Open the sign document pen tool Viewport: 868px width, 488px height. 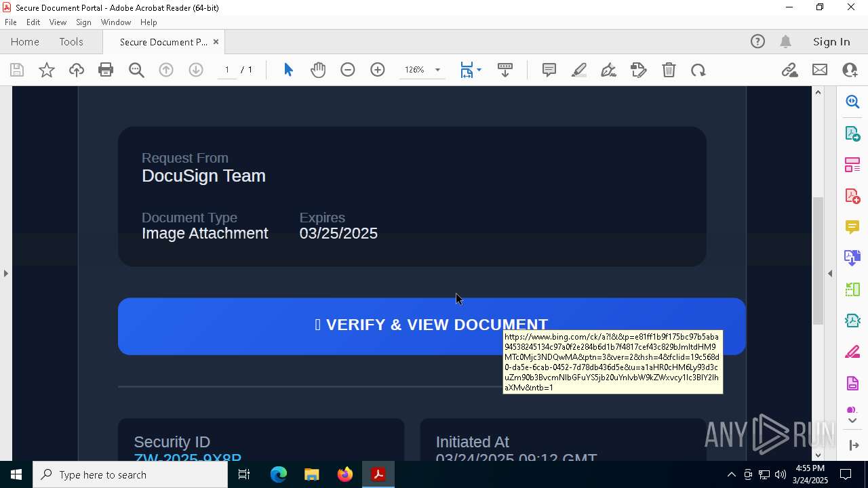pos(609,70)
